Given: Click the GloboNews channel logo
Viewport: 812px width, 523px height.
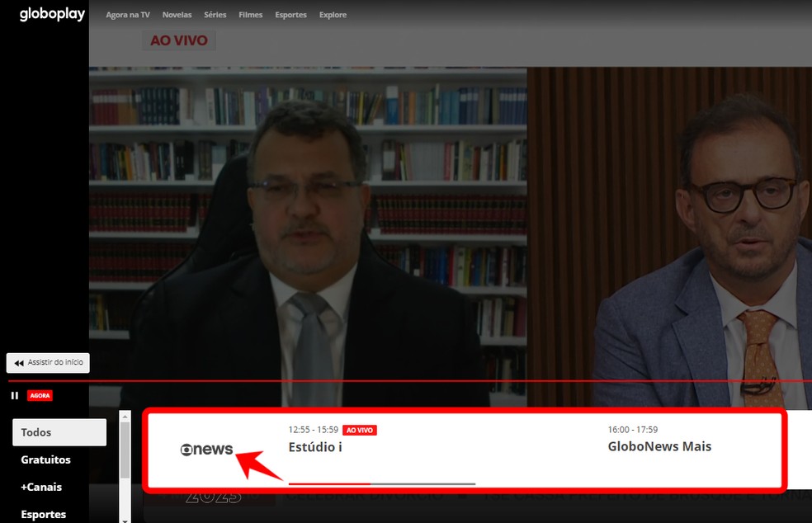Looking at the screenshot, I should click(x=206, y=450).
